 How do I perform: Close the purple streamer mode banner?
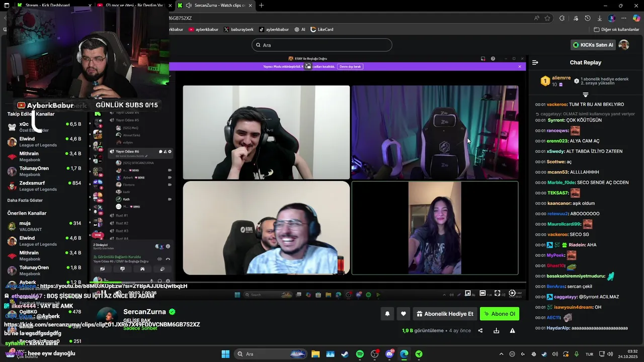pos(520,66)
